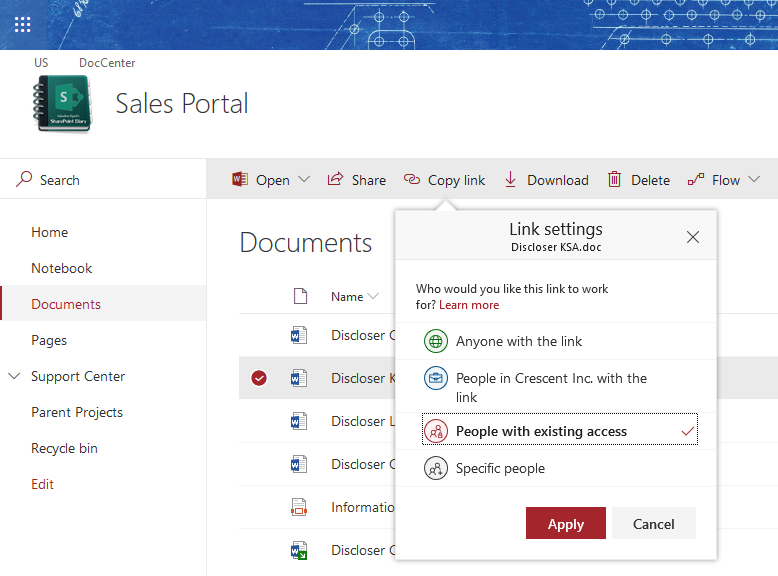Expand the Flow dropdown arrow
The height and width of the screenshot is (576, 778).
click(x=754, y=179)
